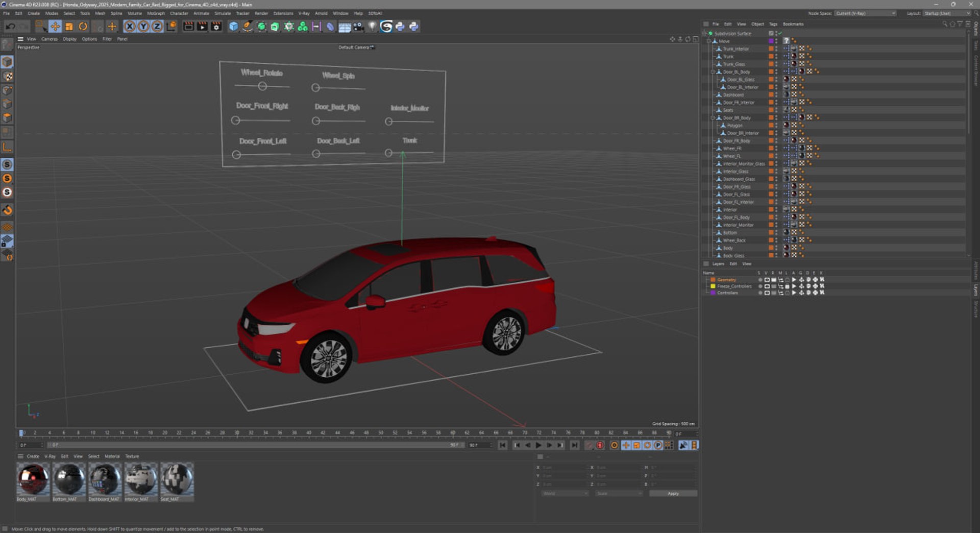Image resolution: width=980 pixels, height=533 pixels.
Task: Open the V-Ray menu in menu bar
Action: point(304,13)
